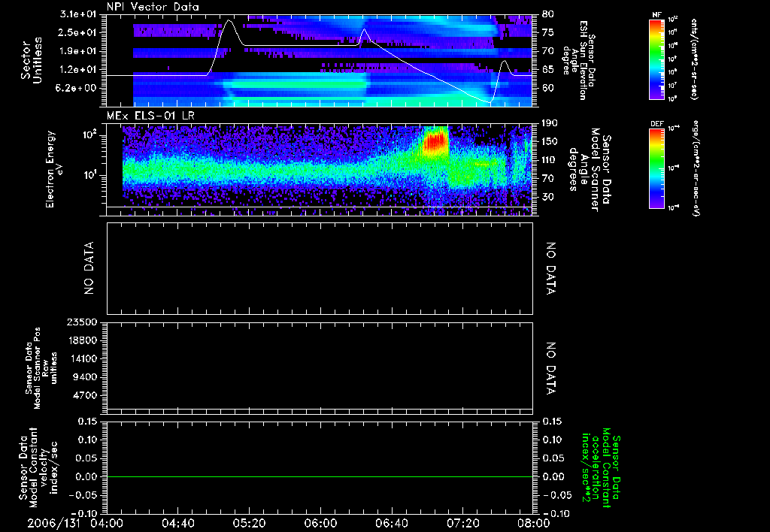The height and width of the screenshot is (532, 770).
Task: Click the "NF" label above its color bar
Action: click(x=656, y=15)
